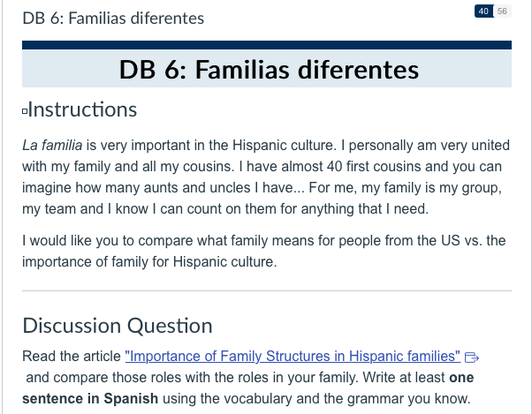
Task: Click the discussion title at top left
Action: tap(113, 18)
